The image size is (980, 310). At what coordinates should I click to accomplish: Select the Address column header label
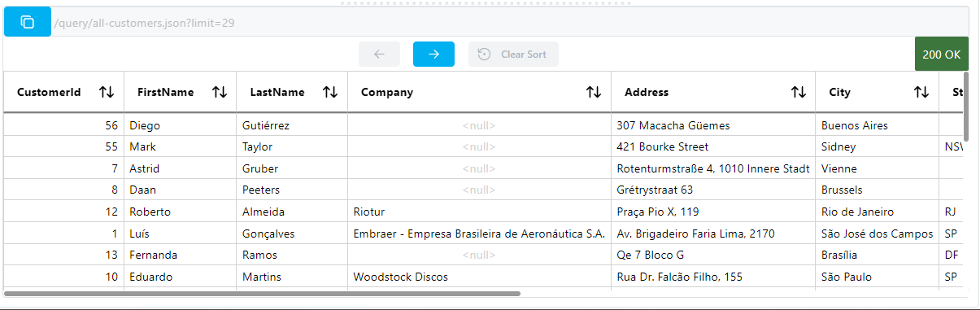pos(647,92)
